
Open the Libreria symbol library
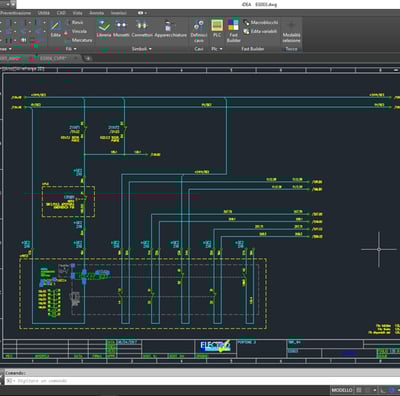pyautogui.click(x=104, y=29)
